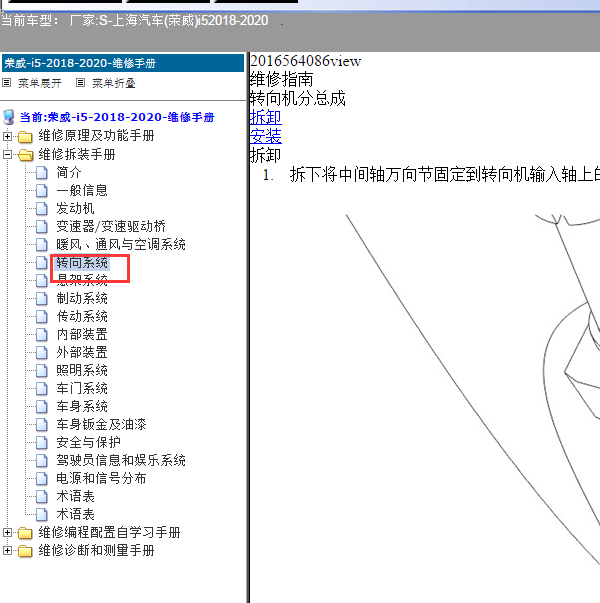Click the page icon next to 车身钣金及油漆
Screen dimensions: 600x603
42,425
